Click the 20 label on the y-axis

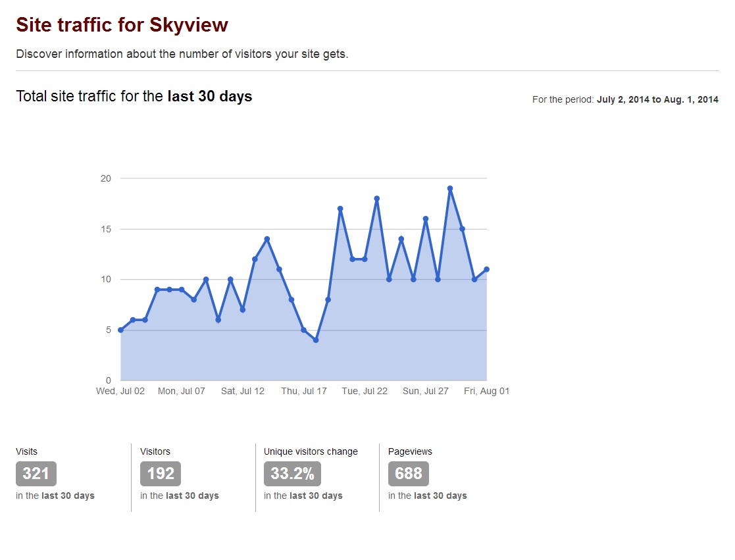(106, 178)
